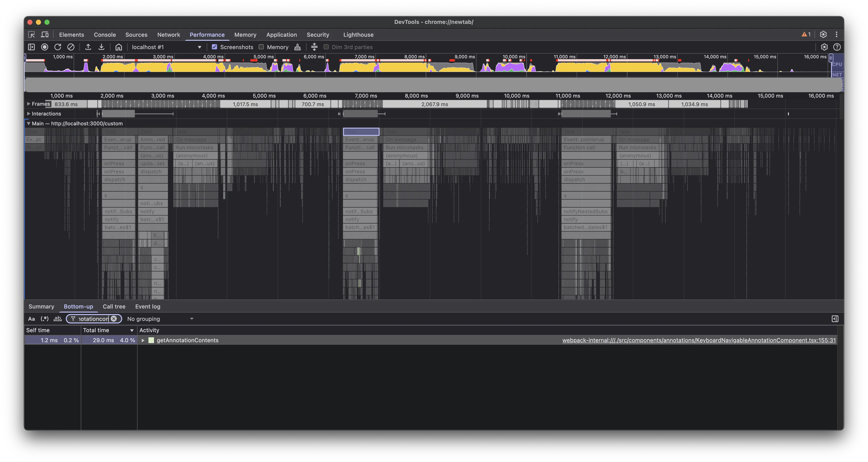This screenshot has height=462, width=868.
Task: Open capture settings gear icon
Action: pos(824,47)
